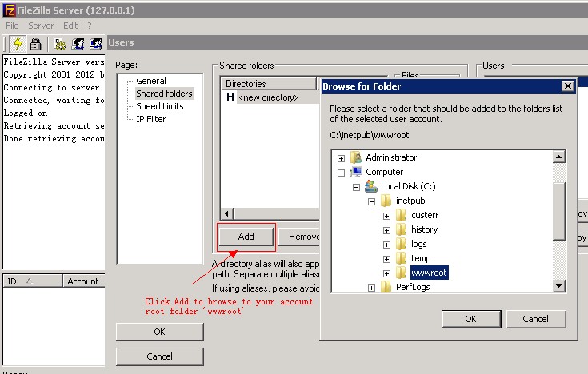Click the padlock lock server icon
The width and height of the screenshot is (588, 374).
pyautogui.click(x=36, y=44)
